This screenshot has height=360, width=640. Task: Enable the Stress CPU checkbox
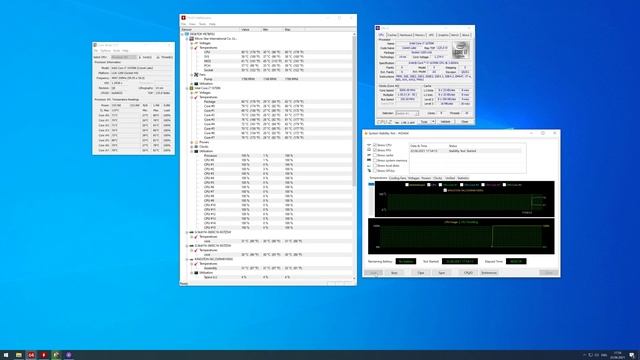(x=375, y=145)
